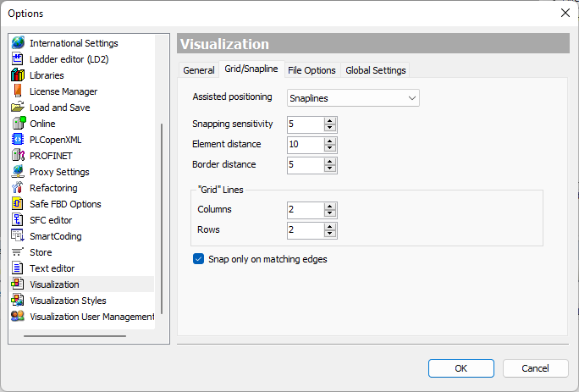Decrease Snapping sensitivity with down arrow
This screenshot has height=392, width=579.
pos(330,128)
